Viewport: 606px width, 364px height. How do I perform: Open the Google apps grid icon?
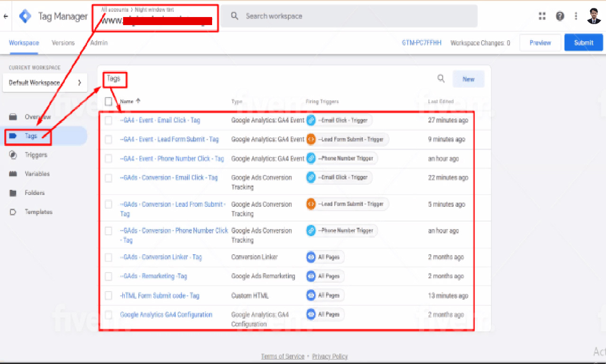[x=542, y=16]
